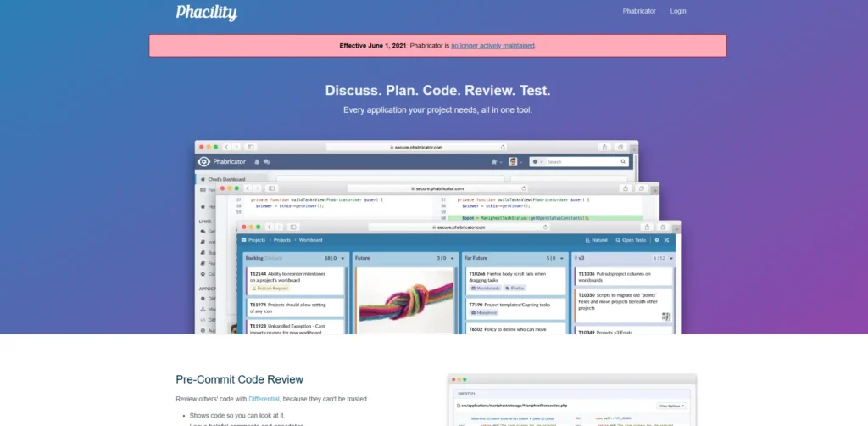Click the Maniphest tag on task T7190

[484, 312]
